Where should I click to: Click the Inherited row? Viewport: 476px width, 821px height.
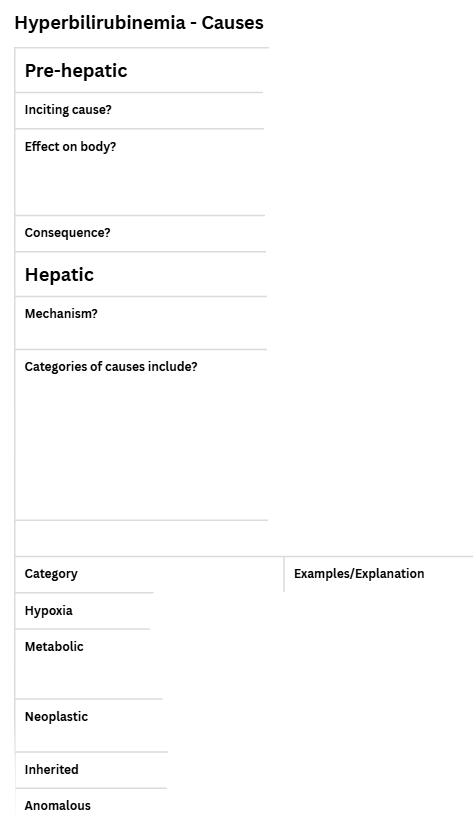[x=91, y=770]
